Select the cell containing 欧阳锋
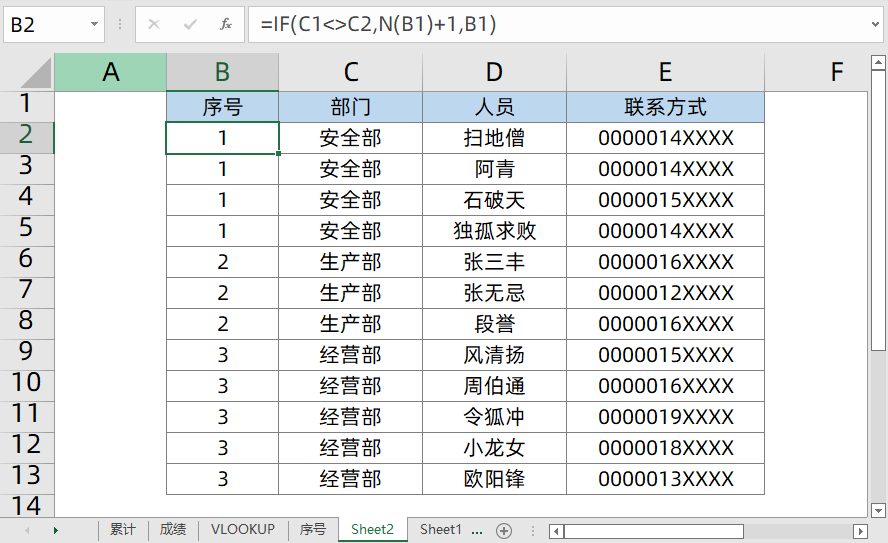Screen dimensions: 888x543 click(x=494, y=479)
